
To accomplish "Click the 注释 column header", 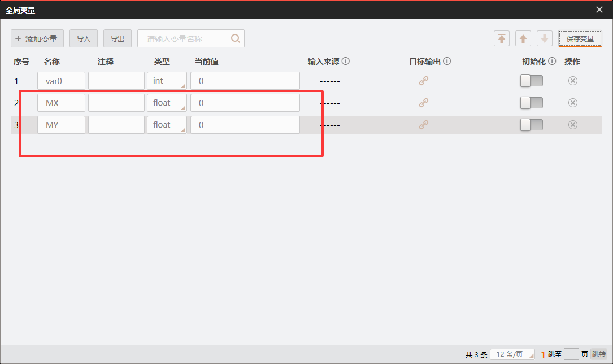I will pos(106,62).
